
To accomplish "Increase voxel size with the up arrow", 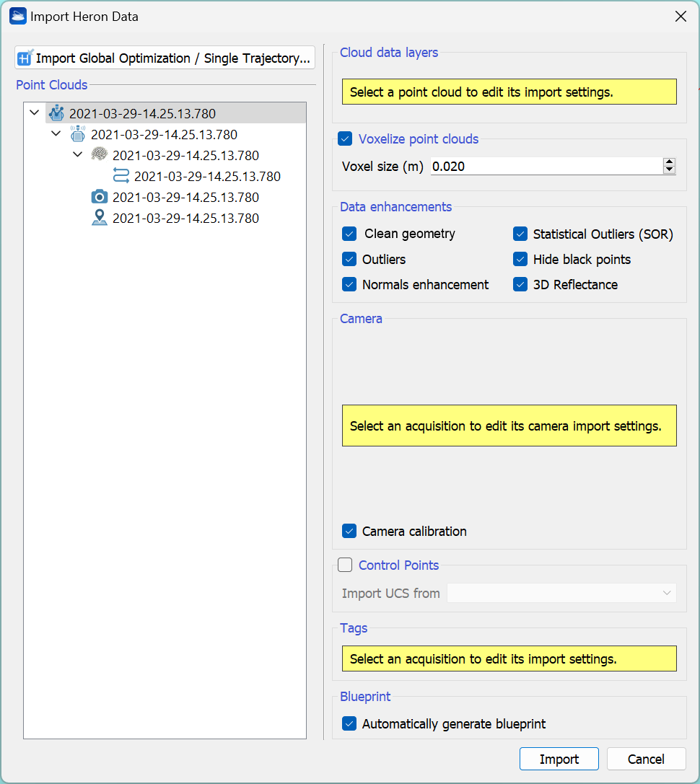I will [669, 162].
